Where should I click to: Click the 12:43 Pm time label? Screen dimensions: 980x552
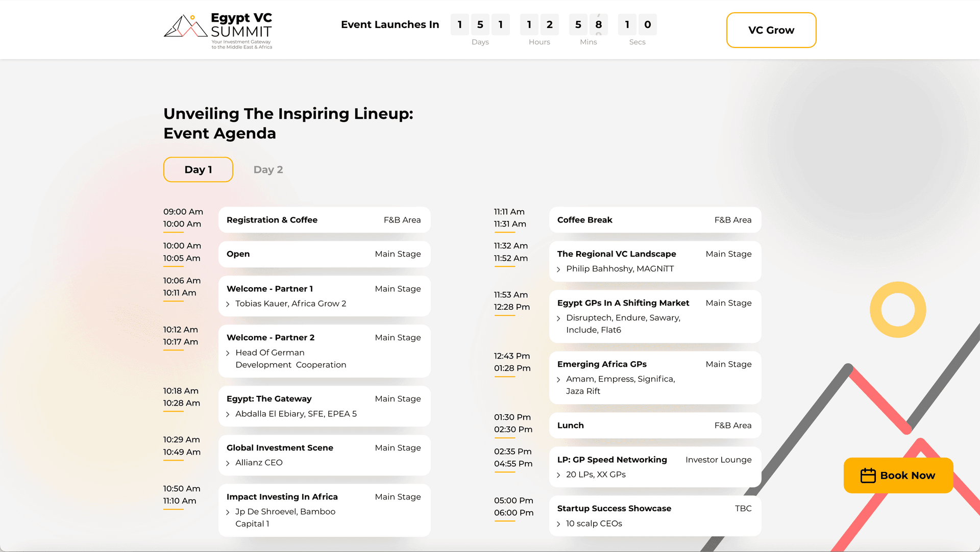(512, 356)
